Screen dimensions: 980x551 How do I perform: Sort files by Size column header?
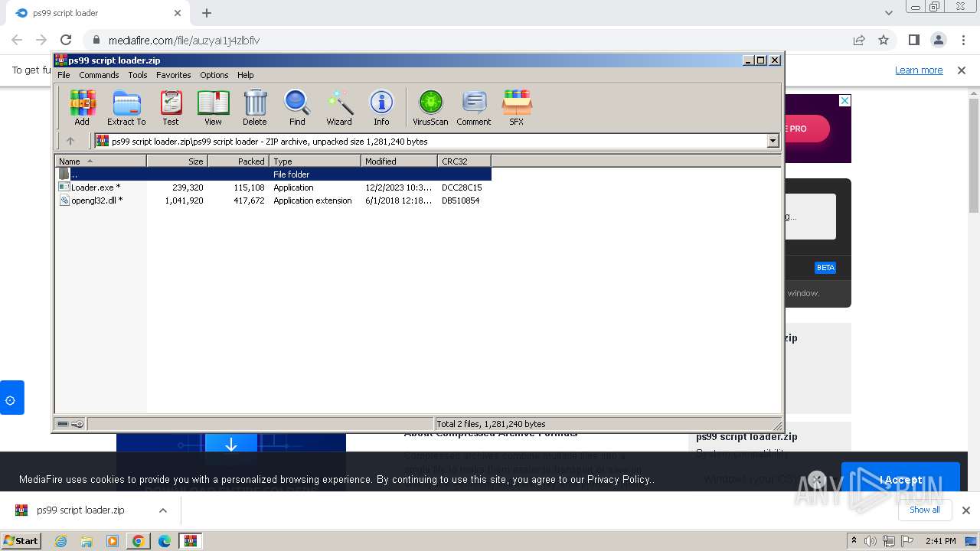pyautogui.click(x=177, y=161)
